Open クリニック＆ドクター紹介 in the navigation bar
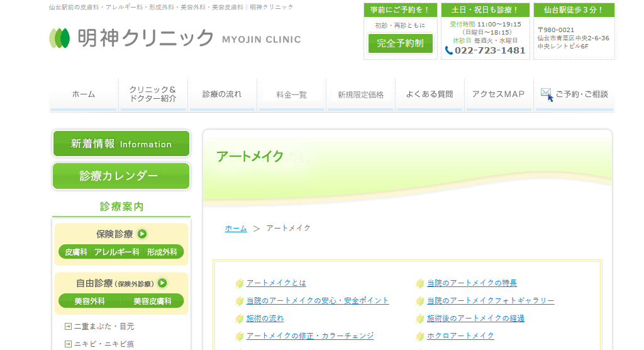The width and height of the screenshot is (644, 350). tap(153, 94)
